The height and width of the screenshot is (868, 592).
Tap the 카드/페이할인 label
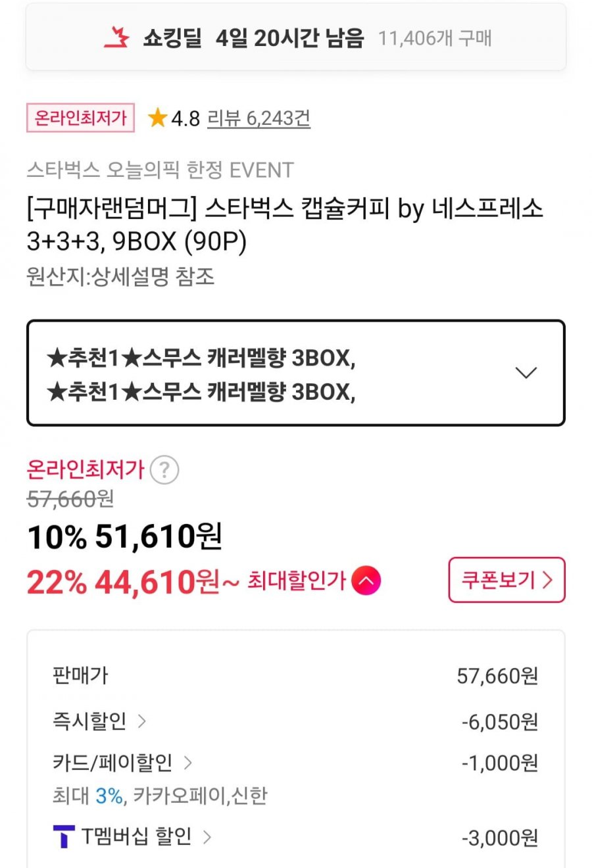[x=112, y=762]
